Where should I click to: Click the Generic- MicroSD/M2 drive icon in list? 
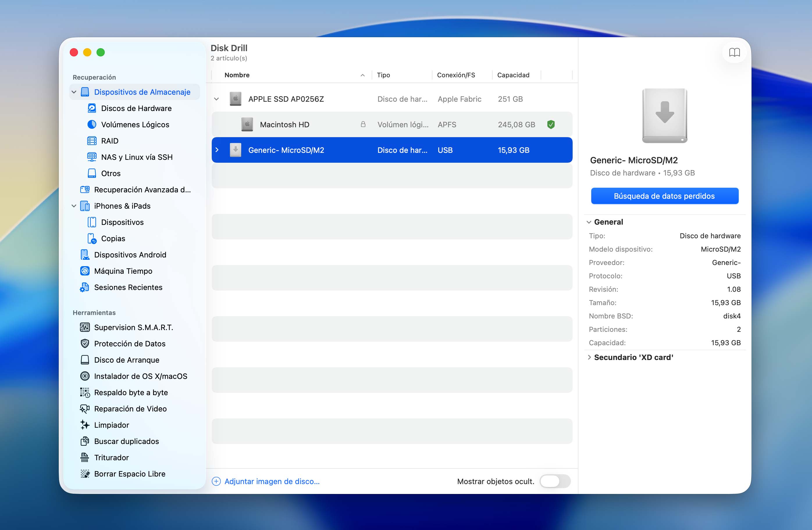235,150
